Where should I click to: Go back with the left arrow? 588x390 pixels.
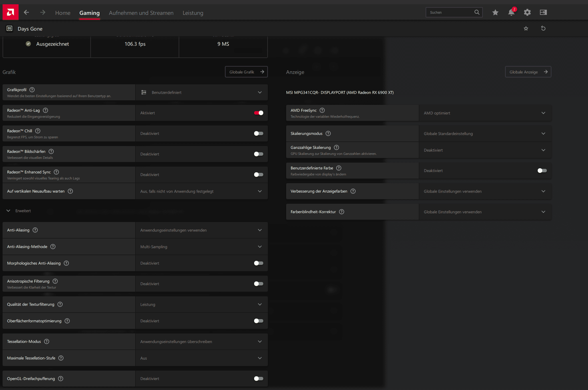tap(26, 12)
